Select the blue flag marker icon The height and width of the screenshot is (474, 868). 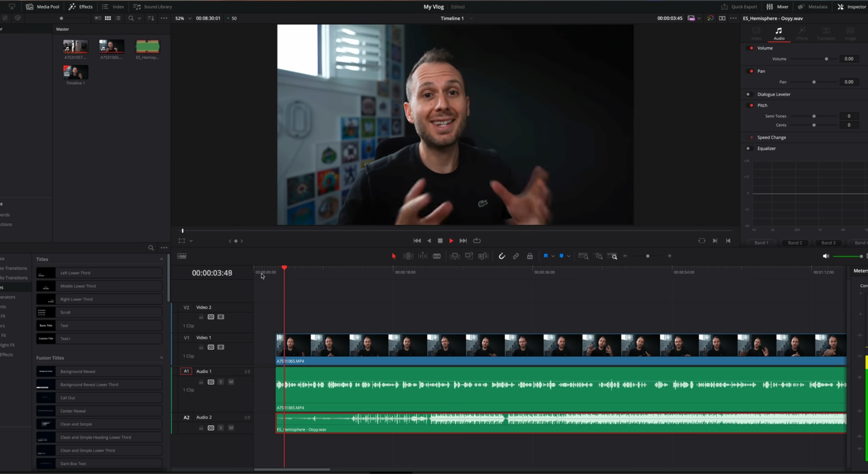546,256
